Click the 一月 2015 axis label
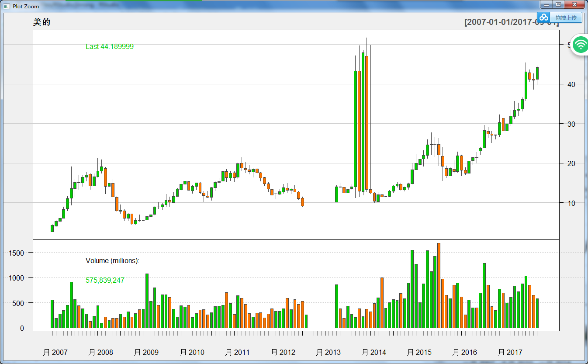588x364 pixels. click(x=416, y=352)
